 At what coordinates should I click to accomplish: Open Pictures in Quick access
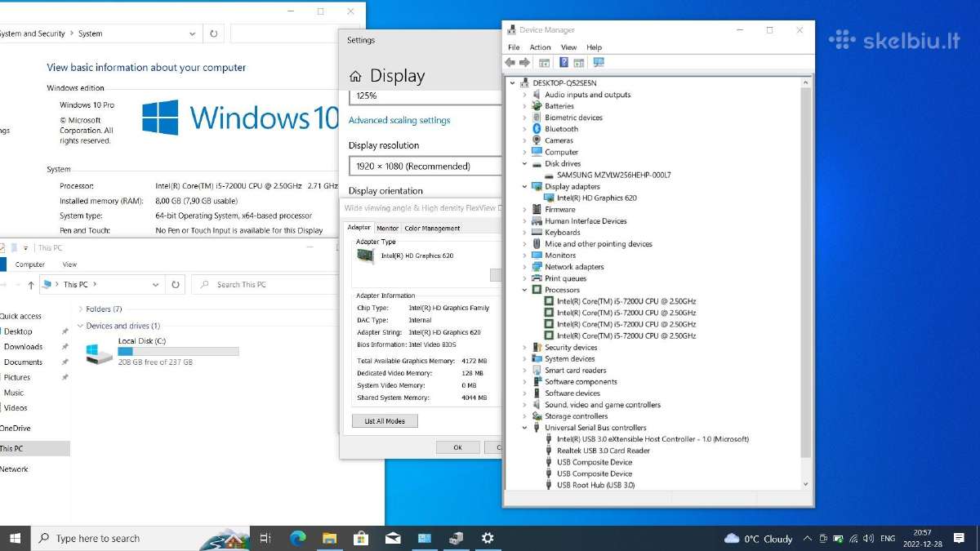point(17,378)
